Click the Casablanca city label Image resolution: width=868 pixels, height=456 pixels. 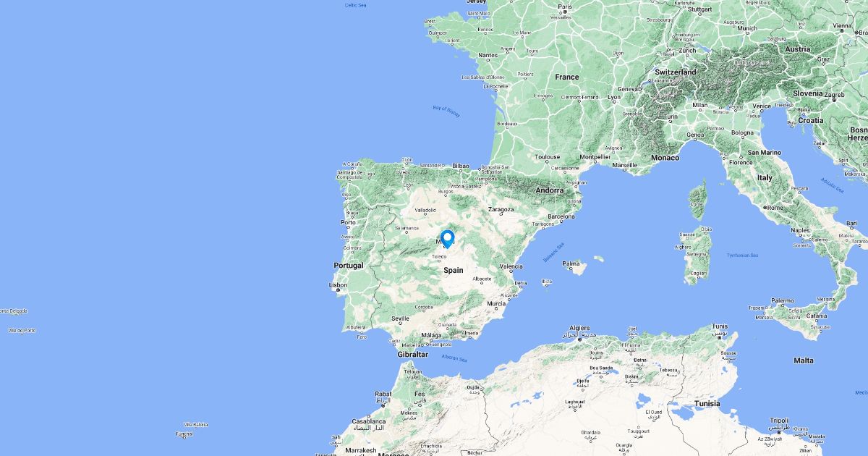[x=369, y=421]
